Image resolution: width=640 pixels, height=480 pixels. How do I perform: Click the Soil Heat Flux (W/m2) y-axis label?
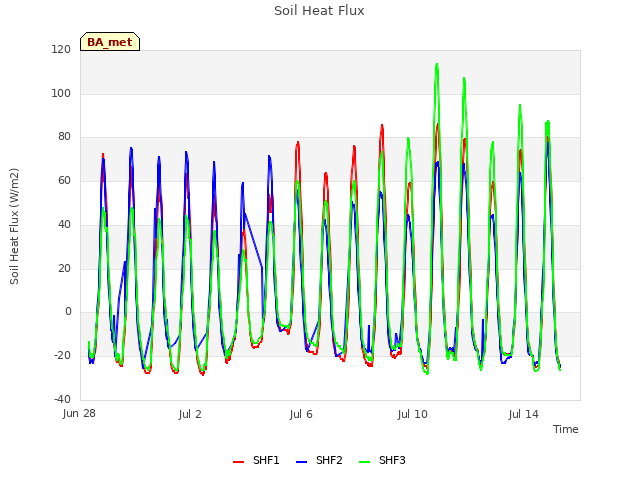(x=14, y=226)
